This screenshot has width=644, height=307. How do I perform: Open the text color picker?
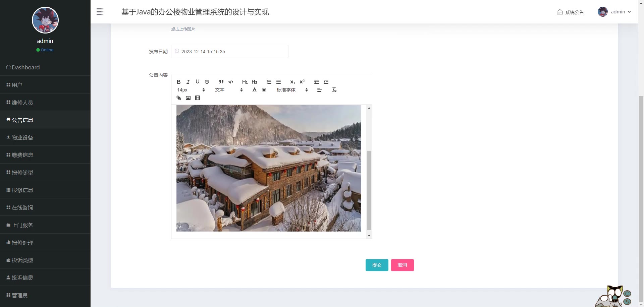[x=255, y=90]
